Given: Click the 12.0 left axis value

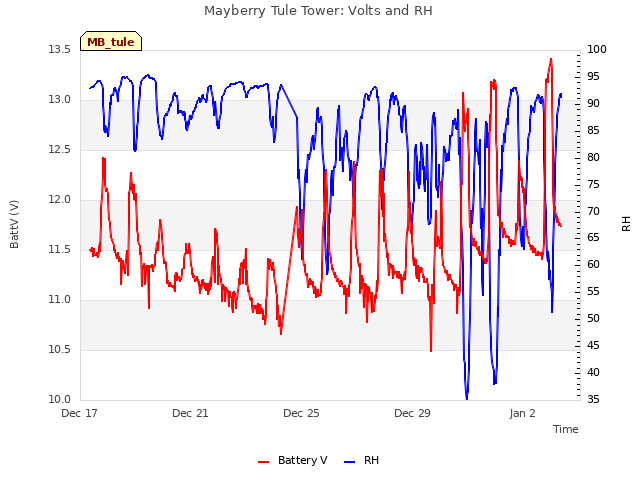Looking at the screenshot, I should pos(60,200).
